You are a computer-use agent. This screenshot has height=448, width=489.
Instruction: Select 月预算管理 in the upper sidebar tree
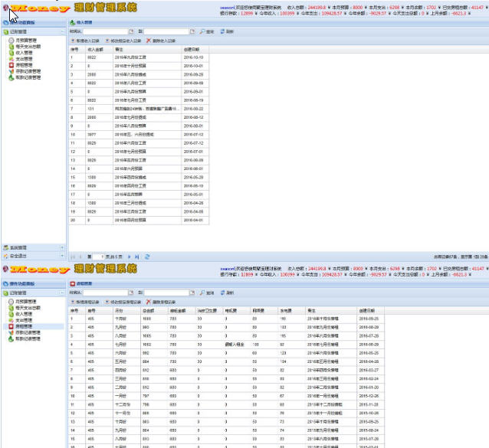click(x=26, y=40)
